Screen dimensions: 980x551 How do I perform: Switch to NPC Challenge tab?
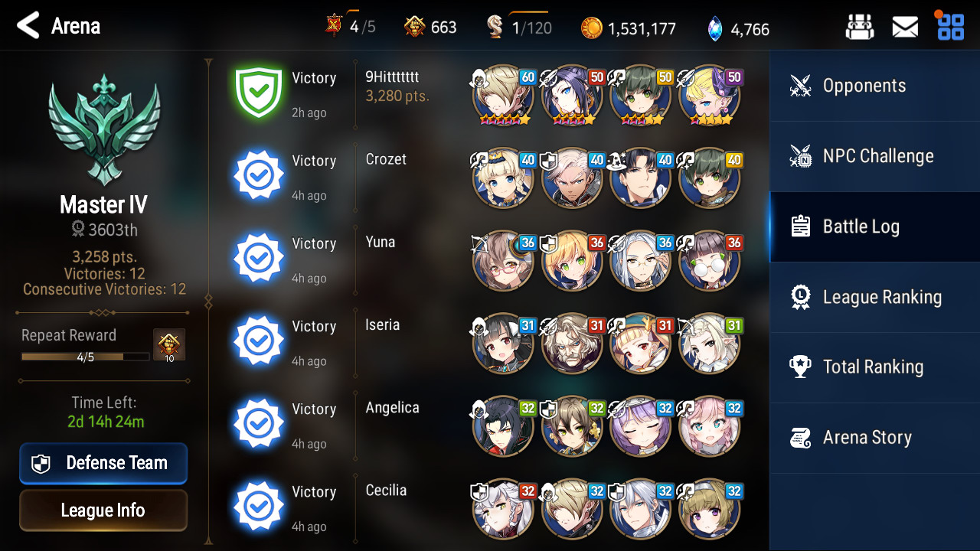(874, 156)
